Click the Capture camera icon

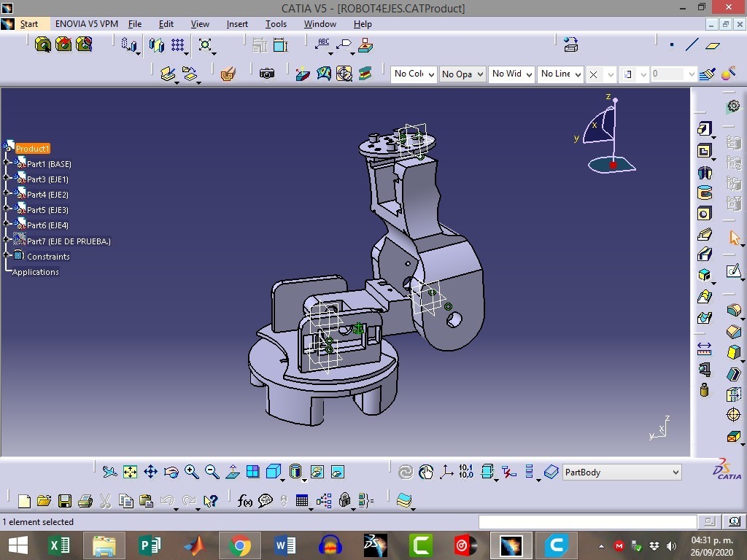click(x=267, y=74)
